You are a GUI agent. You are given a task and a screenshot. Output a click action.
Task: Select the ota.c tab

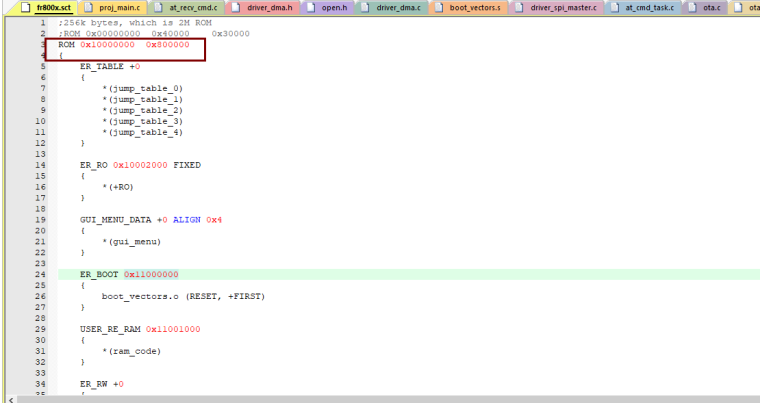pos(705,7)
